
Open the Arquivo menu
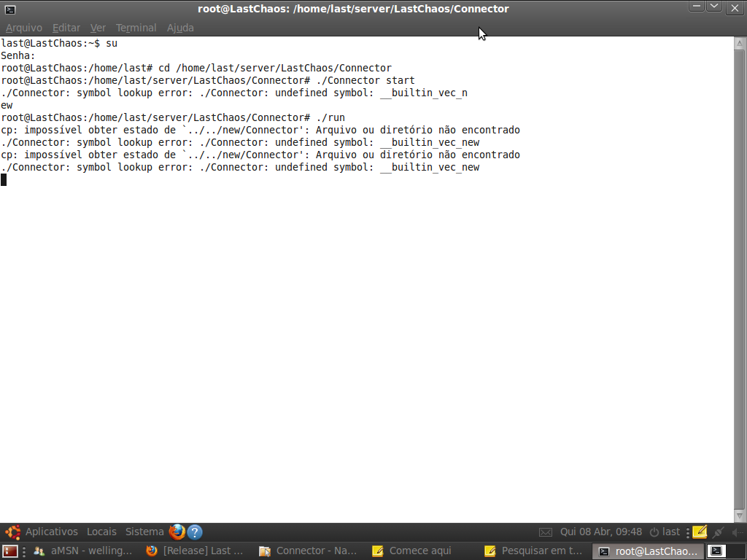[x=24, y=28]
